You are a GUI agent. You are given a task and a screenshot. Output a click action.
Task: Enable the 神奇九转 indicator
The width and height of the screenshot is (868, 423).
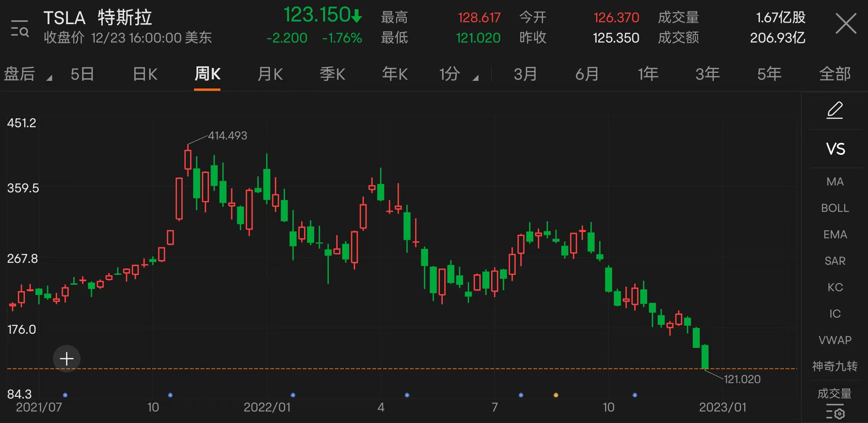[x=835, y=366]
